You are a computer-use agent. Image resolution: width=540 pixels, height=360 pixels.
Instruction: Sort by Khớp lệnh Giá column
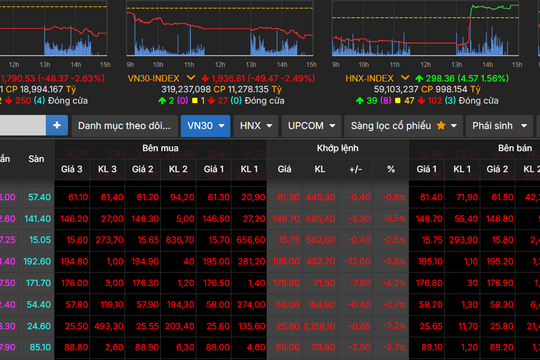(x=284, y=169)
